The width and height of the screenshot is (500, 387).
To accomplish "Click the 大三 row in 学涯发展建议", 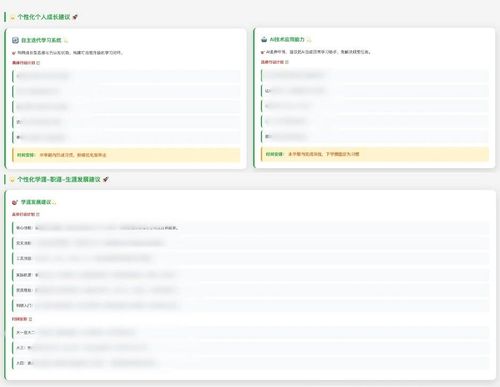I will pos(251,348).
